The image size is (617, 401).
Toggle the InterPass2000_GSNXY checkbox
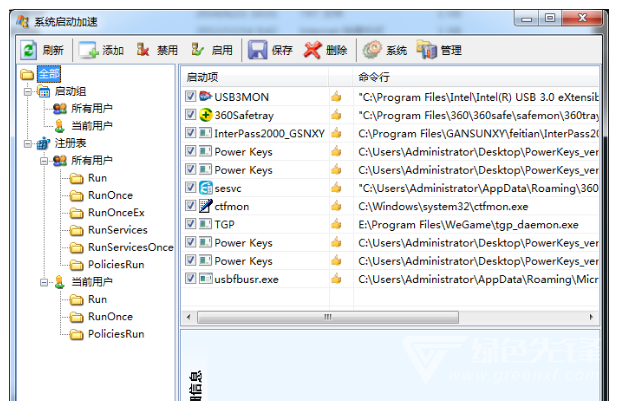pos(190,133)
